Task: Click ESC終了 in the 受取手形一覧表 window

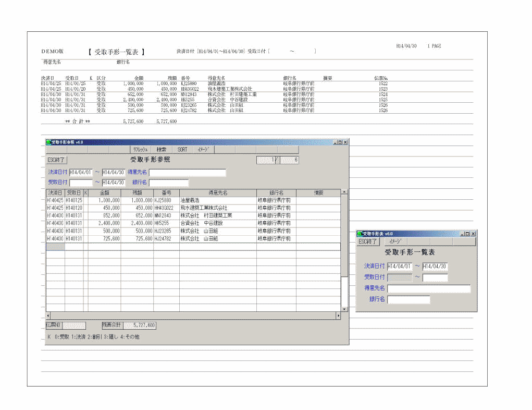Action: [368, 242]
